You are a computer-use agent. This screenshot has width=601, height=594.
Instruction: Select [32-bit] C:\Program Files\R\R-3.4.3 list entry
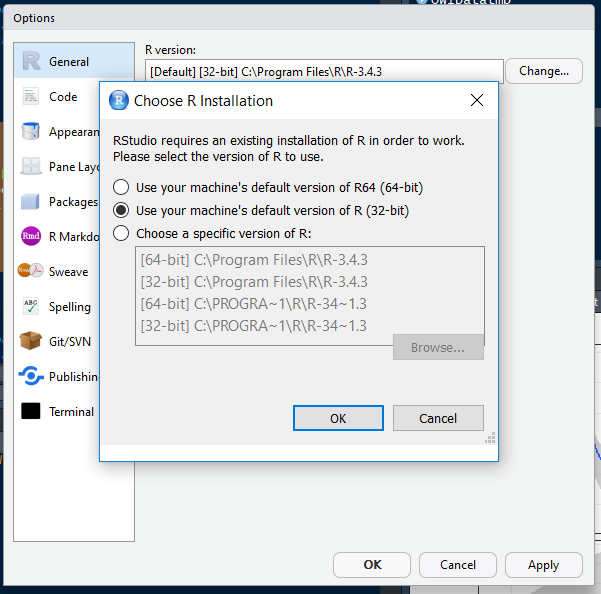point(310,282)
